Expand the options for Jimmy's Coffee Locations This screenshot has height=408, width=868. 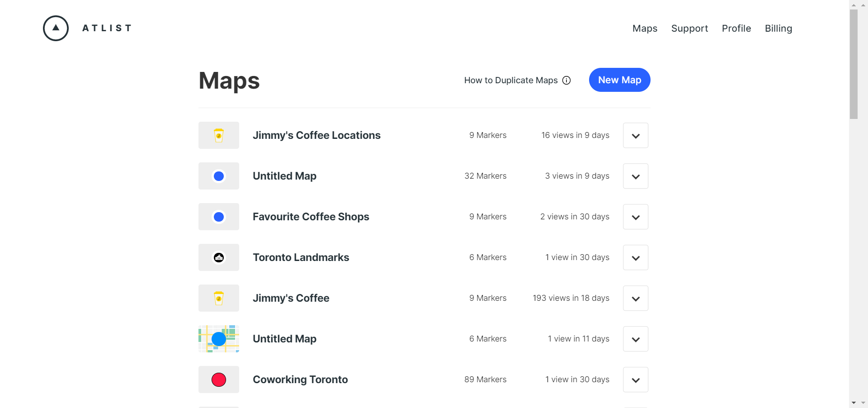tap(636, 135)
